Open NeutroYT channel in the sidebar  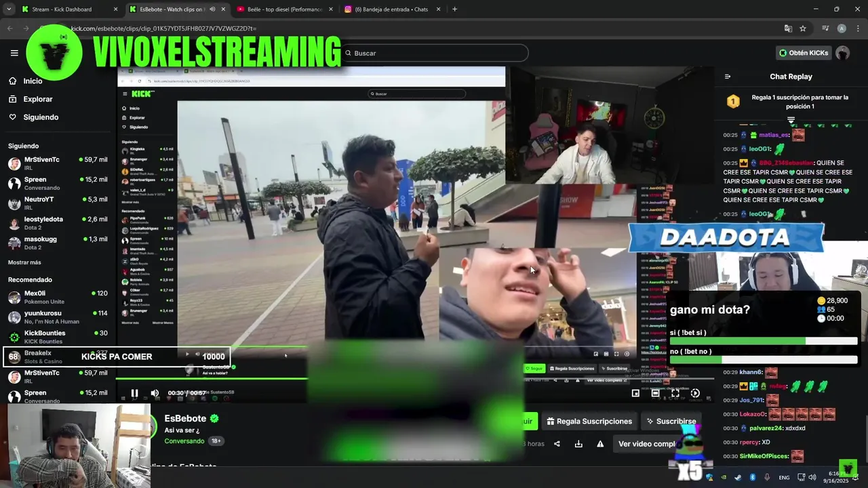(x=58, y=203)
